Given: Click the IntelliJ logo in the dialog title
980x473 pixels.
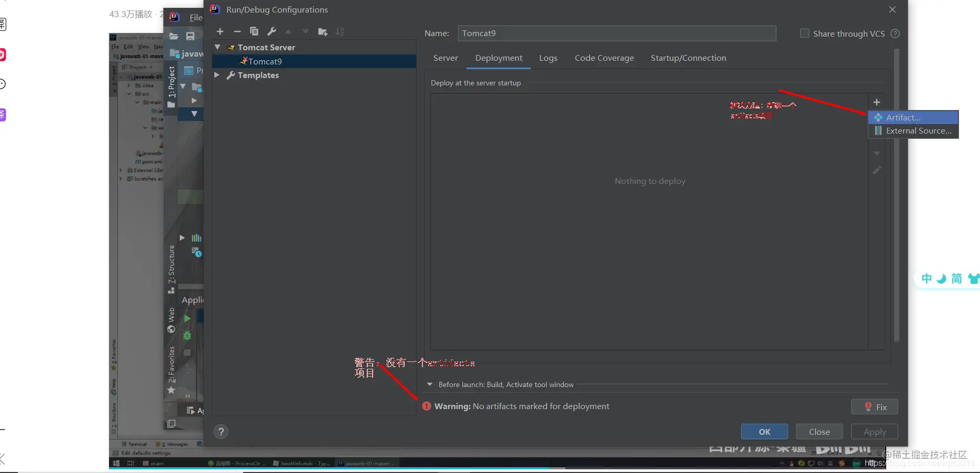Looking at the screenshot, I should (215, 9).
